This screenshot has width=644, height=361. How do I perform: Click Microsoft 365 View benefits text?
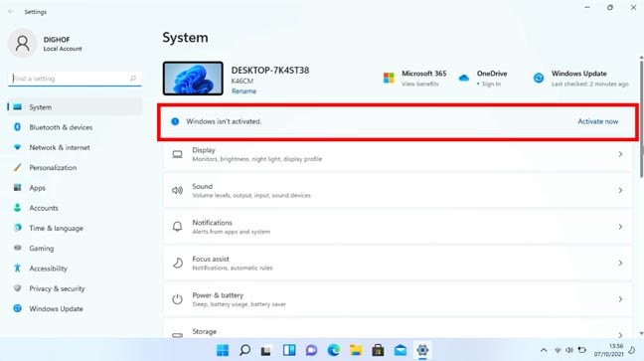click(x=420, y=84)
